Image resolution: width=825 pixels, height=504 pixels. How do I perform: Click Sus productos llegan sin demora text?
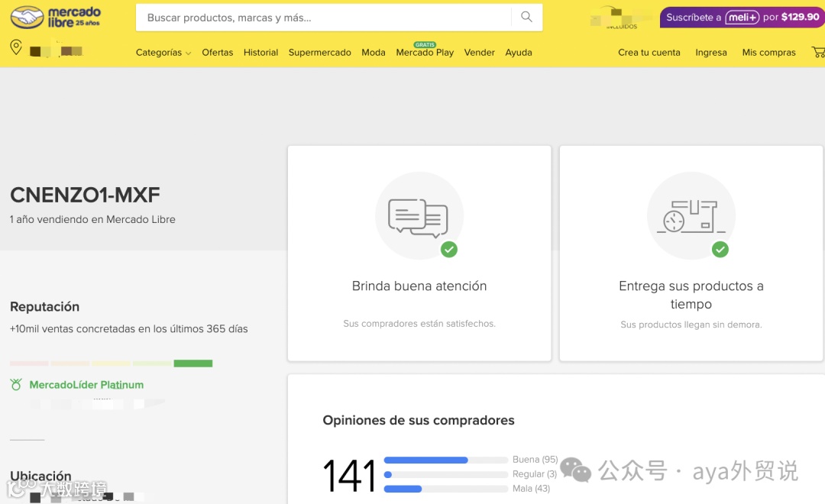click(691, 325)
